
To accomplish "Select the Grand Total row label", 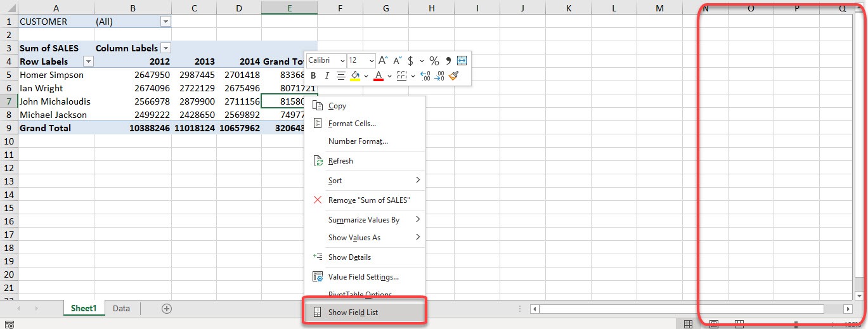I will (x=56, y=128).
